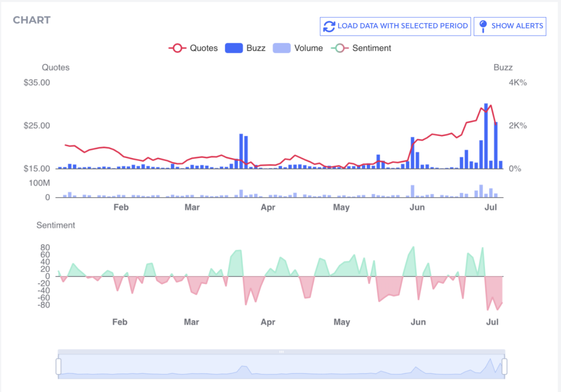Click the Quotes line peak near July
Viewport: 561px width, 392px height.
point(490,106)
